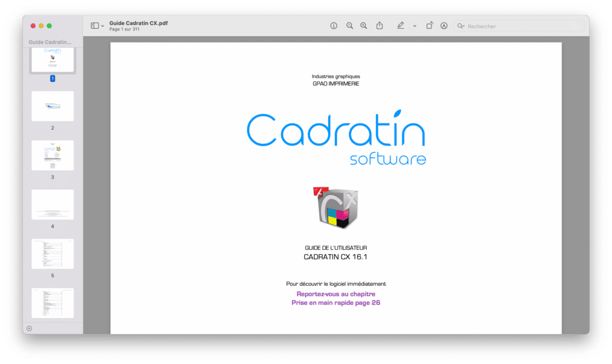Screen dimensions: 612x364
Task: Zoom in on the PDF page
Action: pos(363,26)
